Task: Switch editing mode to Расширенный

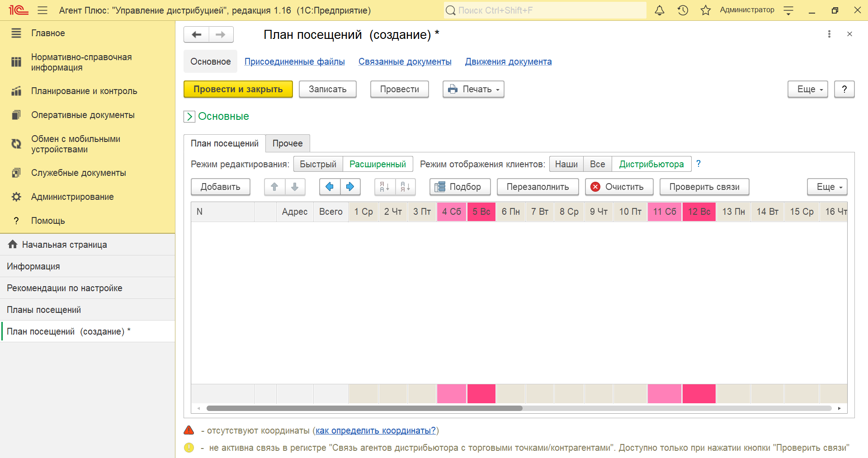Action: 377,164
